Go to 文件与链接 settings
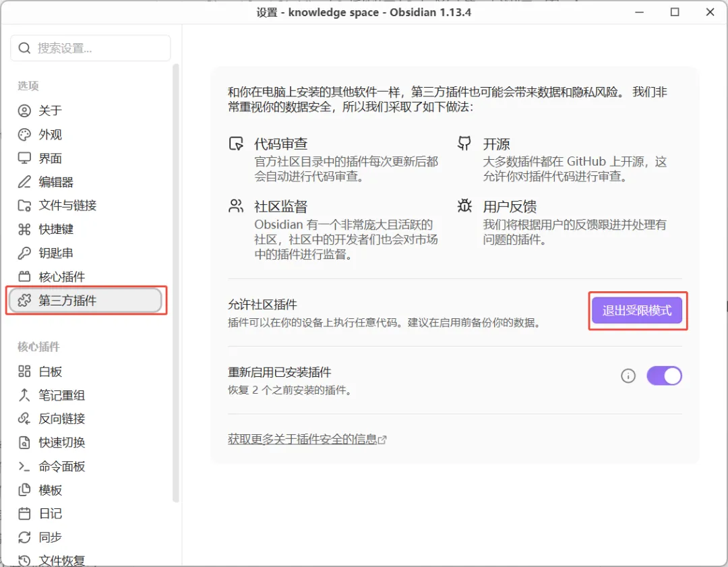Viewport: 728px width, 567px height. pos(86,205)
